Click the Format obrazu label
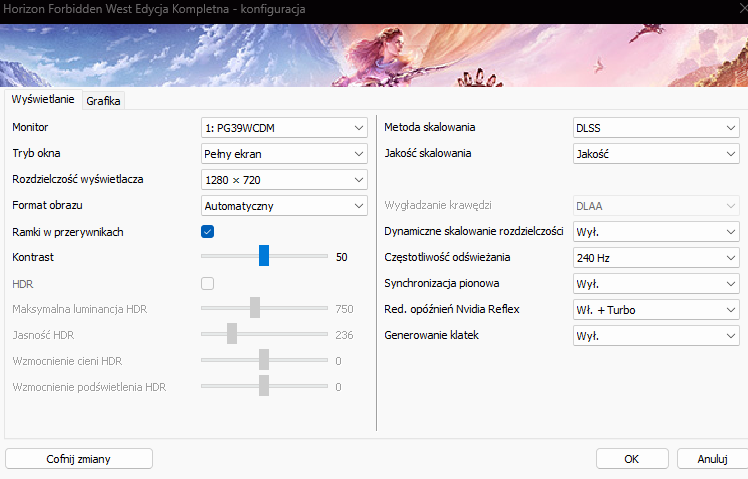The width and height of the screenshot is (748, 479). tap(47, 205)
